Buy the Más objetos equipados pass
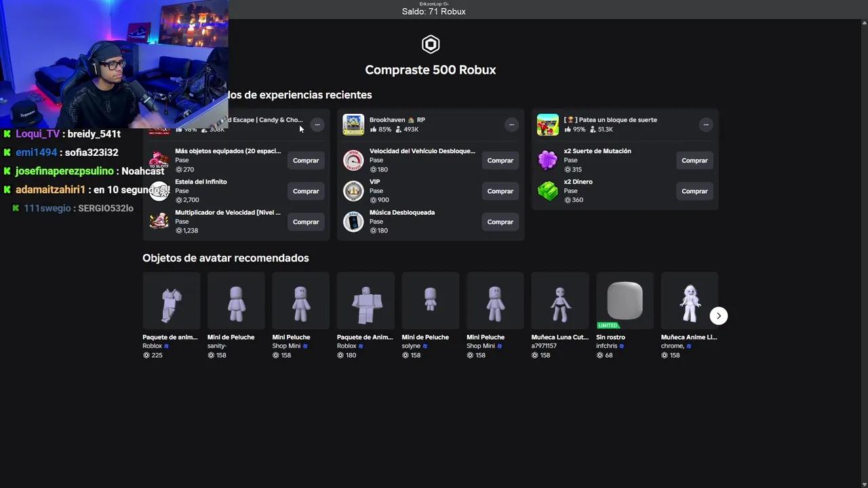The height and width of the screenshot is (488, 868). tap(306, 161)
